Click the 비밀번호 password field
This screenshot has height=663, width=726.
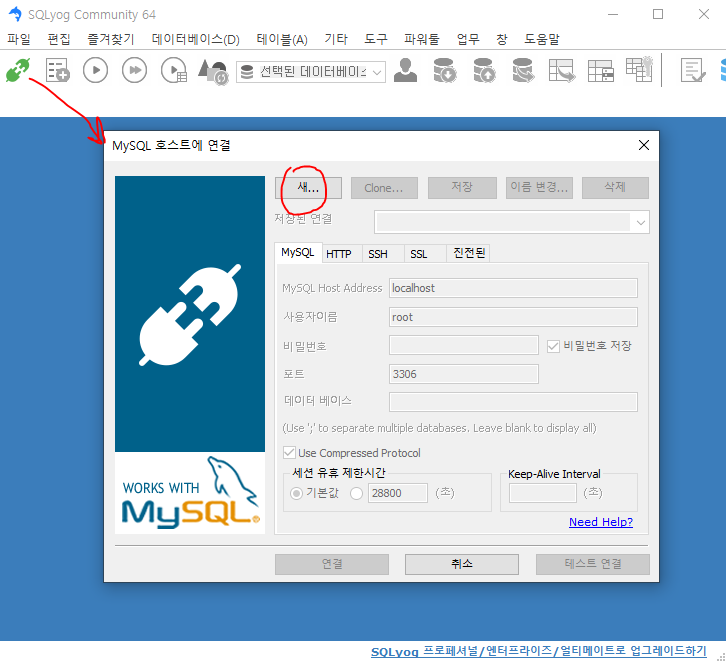(x=463, y=345)
